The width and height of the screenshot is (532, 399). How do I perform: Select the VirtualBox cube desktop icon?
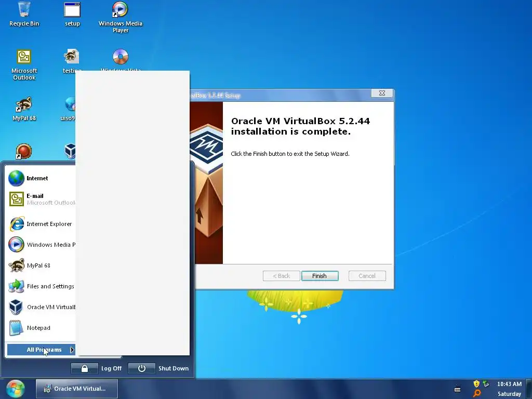pyautogui.click(x=70, y=151)
